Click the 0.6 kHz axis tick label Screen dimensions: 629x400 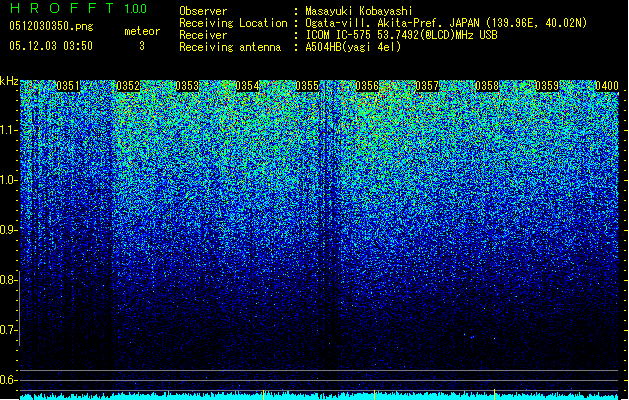9,380
